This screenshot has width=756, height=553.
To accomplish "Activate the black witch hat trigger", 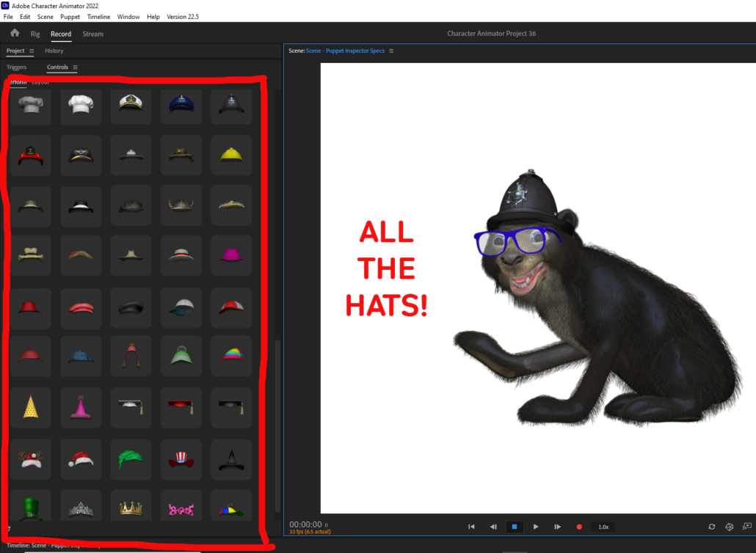I will pos(231,459).
